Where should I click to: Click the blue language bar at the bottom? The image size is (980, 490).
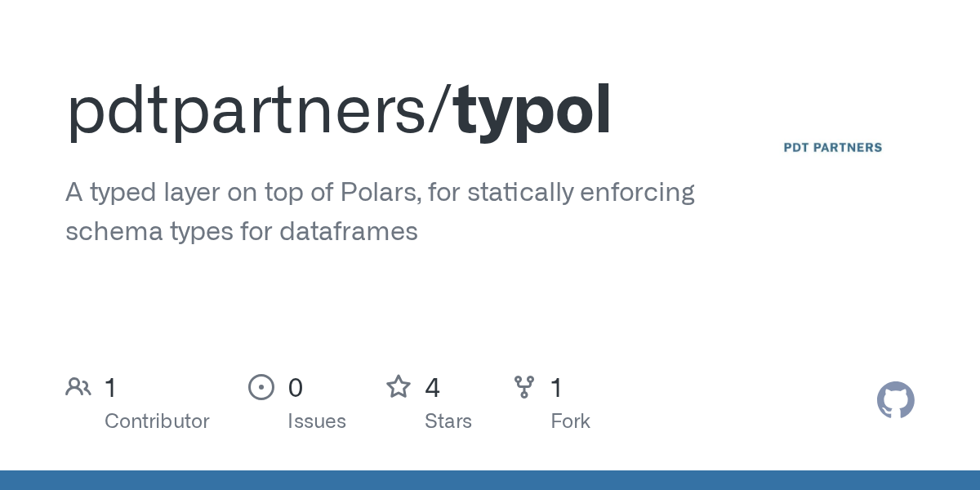[x=490, y=480]
